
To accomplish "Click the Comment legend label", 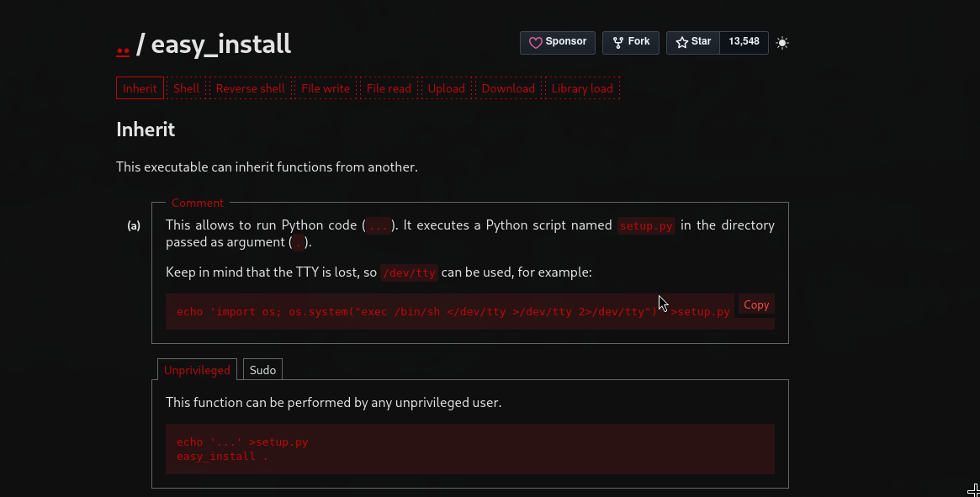I will point(198,203).
